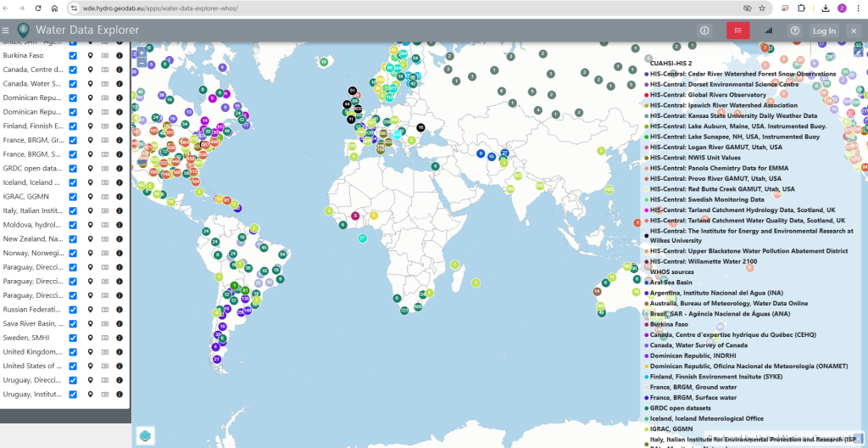Image resolution: width=868 pixels, height=448 pixels.
Task: Toggle the GRDC open datasets checkbox
Action: click(73, 168)
